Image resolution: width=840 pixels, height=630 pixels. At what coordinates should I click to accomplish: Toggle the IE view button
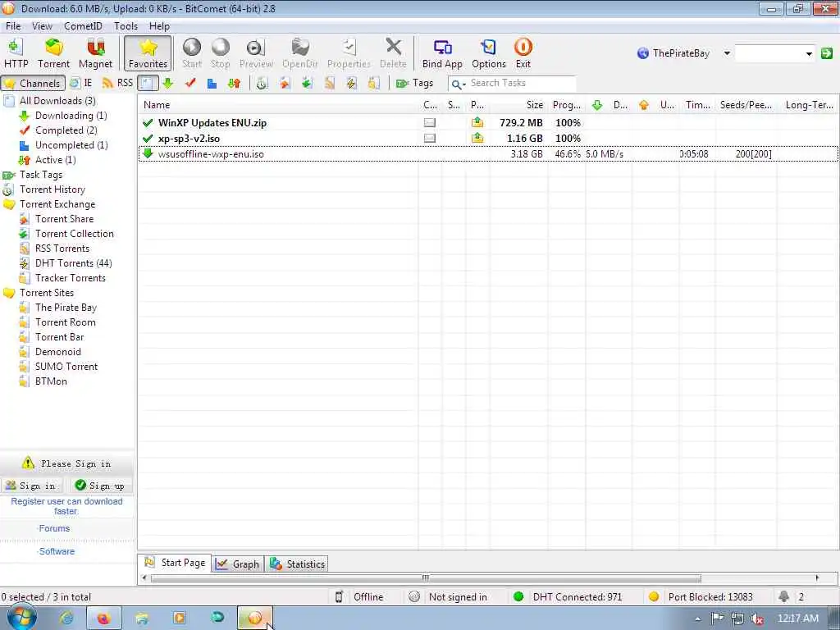(81, 83)
